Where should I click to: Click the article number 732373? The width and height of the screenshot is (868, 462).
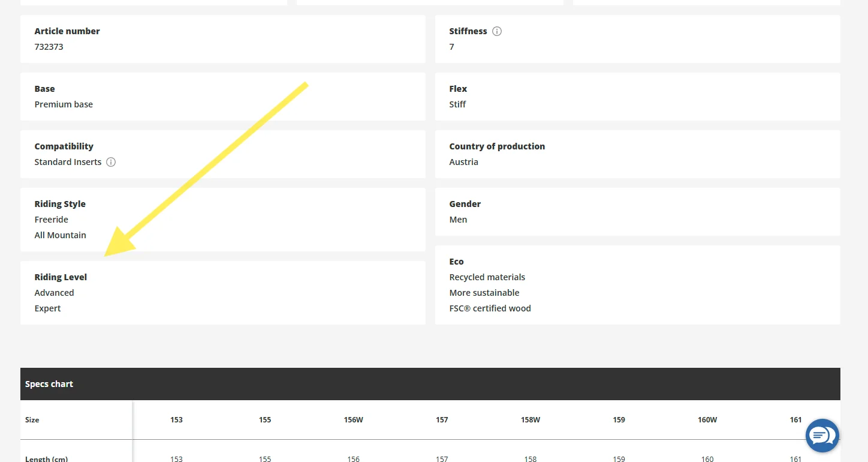[x=49, y=47]
